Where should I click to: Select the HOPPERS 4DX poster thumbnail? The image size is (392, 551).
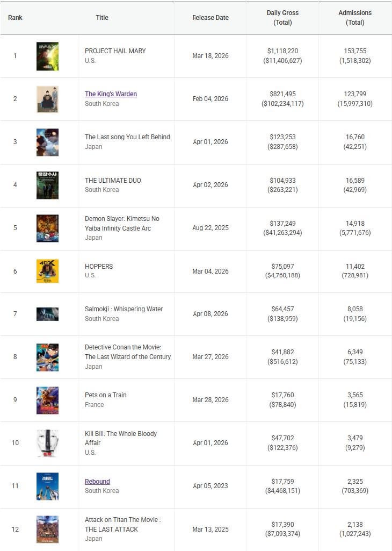point(47,271)
